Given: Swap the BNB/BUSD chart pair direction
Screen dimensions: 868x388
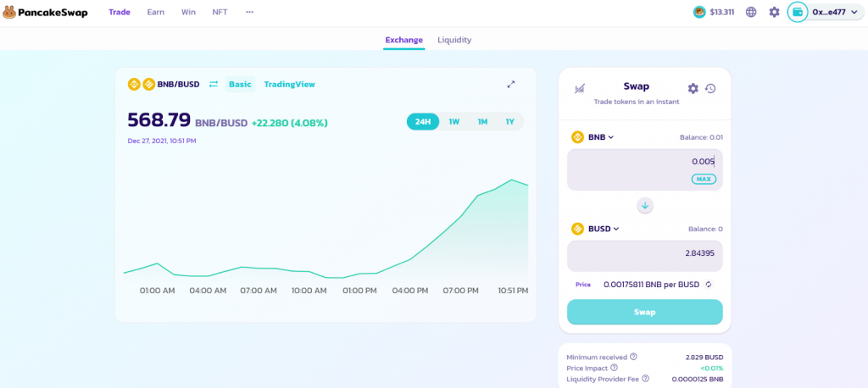Looking at the screenshot, I should (x=214, y=84).
